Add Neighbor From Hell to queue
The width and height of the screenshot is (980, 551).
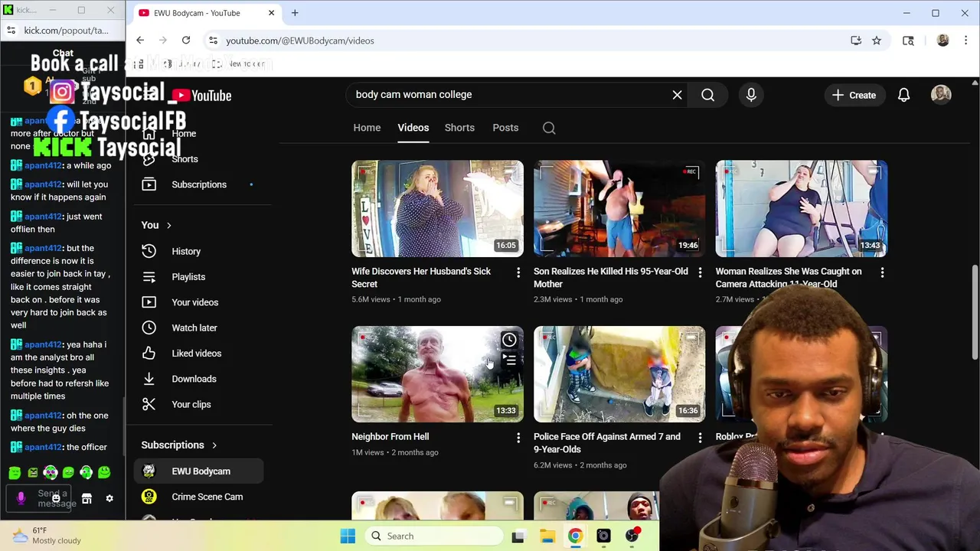(x=509, y=360)
